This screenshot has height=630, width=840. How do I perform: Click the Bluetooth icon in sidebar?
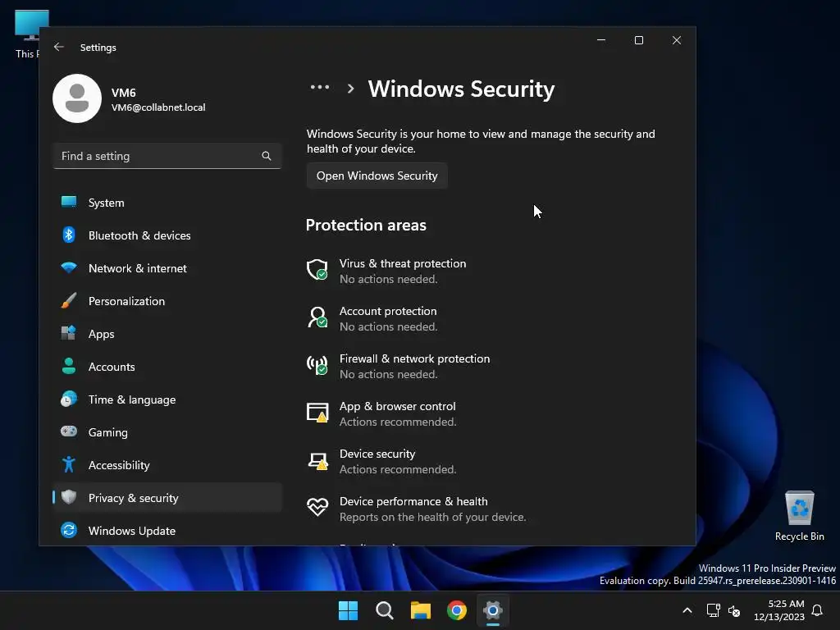(69, 235)
